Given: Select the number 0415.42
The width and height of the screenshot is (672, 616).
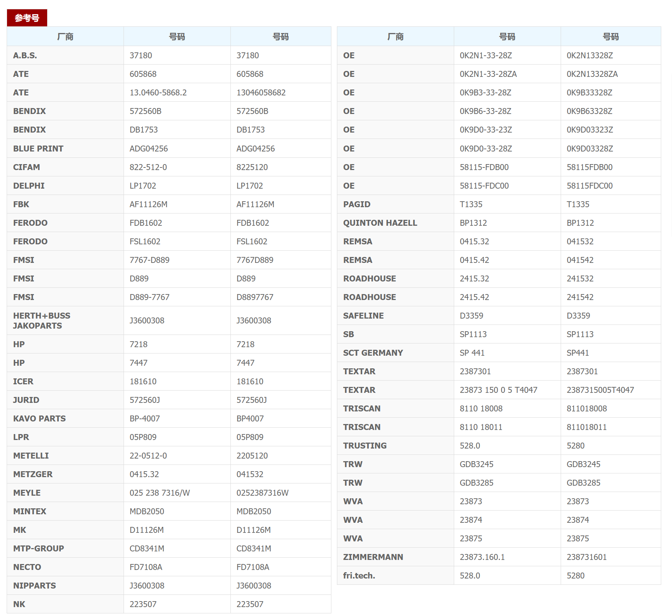Looking at the screenshot, I should [474, 260].
